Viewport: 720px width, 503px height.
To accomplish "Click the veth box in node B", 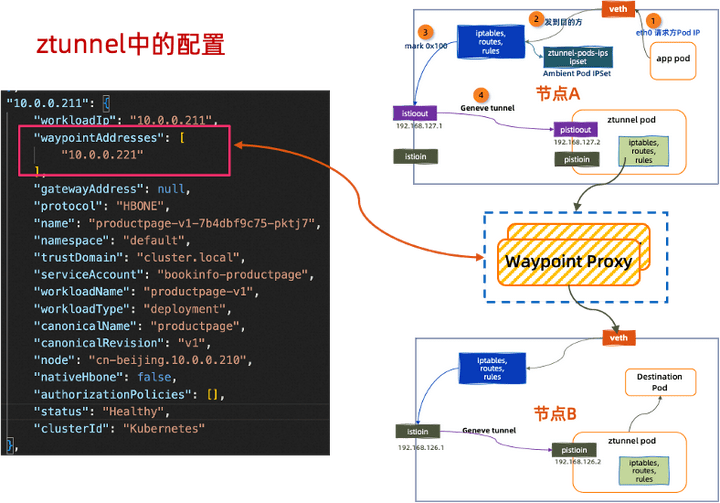I will 614,338.
